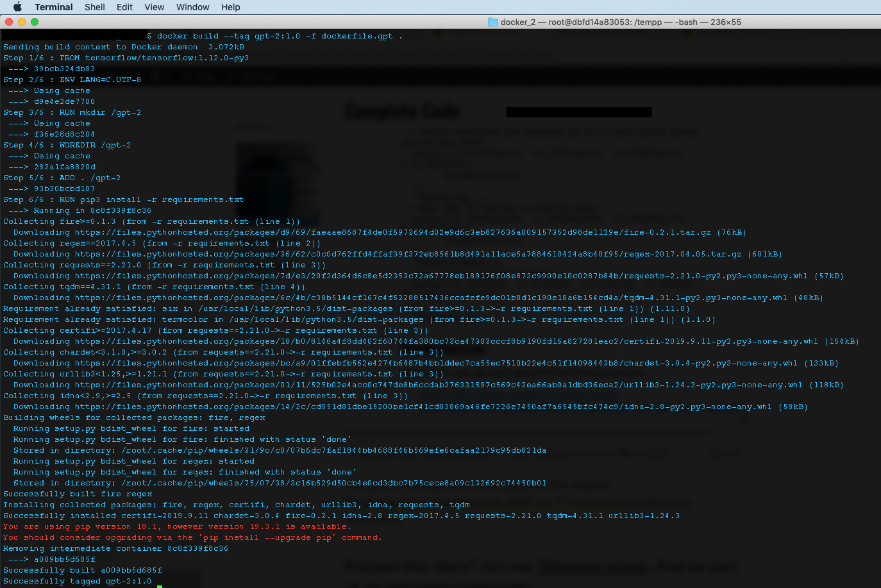Click the folder proxy icon in title bar
881x588 pixels.
click(493, 22)
